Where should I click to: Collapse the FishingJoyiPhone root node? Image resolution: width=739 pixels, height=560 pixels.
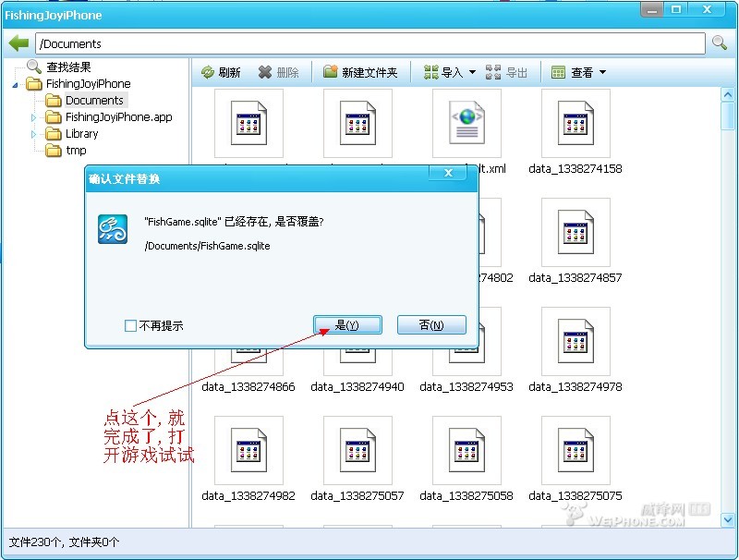pyautogui.click(x=16, y=84)
